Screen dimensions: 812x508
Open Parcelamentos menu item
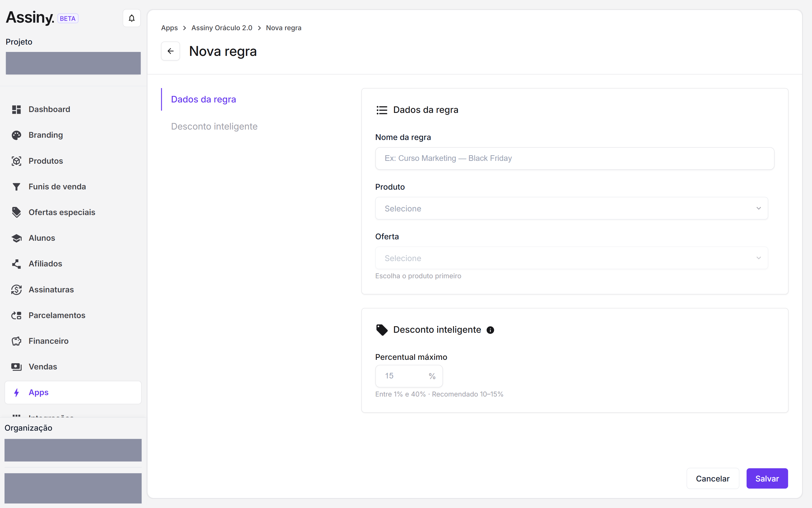(x=73, y=316)
